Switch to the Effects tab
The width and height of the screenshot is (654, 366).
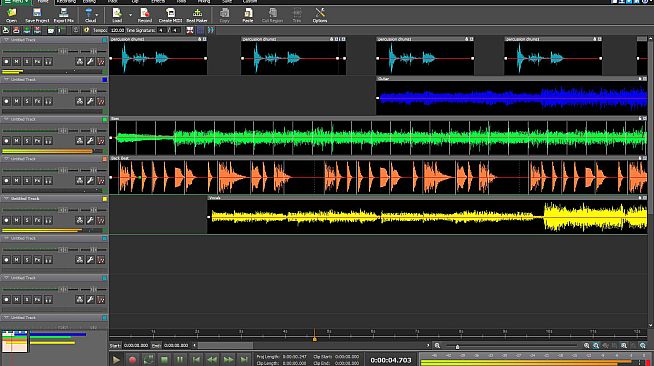(158, 2)
